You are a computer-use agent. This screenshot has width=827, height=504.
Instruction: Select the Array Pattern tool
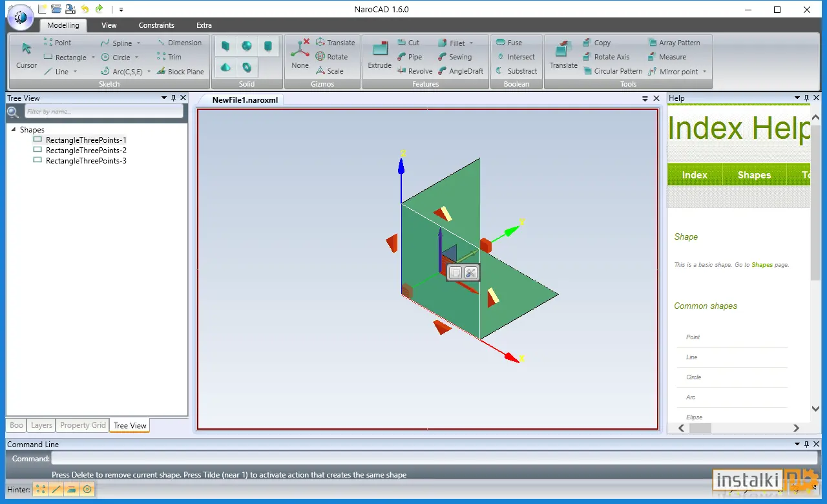pyautogui.click(x=674, y=43)
